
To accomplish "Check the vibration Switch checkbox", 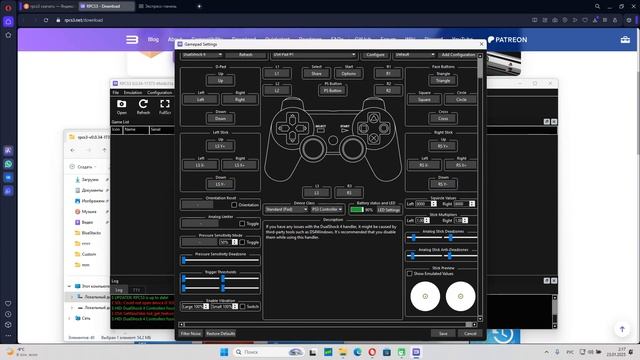I will coord(242,307).
